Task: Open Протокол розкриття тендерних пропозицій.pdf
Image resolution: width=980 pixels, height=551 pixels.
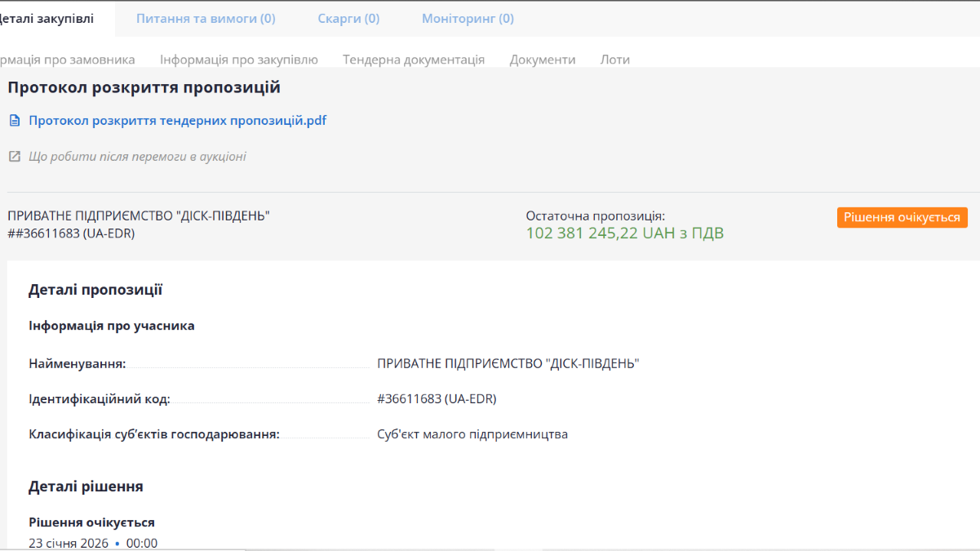Action: 177,121
